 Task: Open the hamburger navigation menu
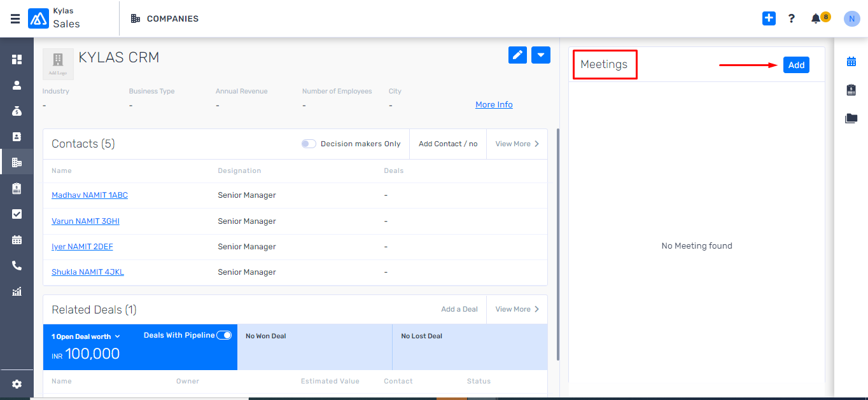pyautogui.click(x=15, y=18)
